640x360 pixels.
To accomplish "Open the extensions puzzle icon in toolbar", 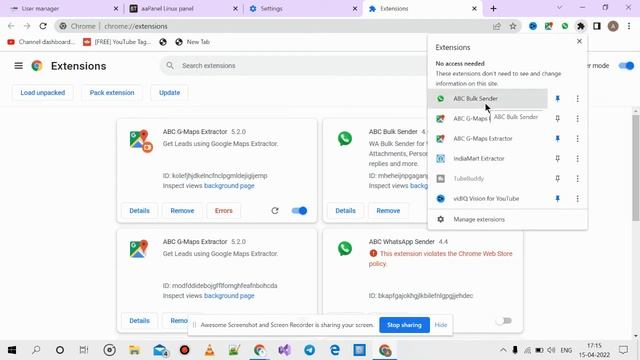I will [580, 26].
